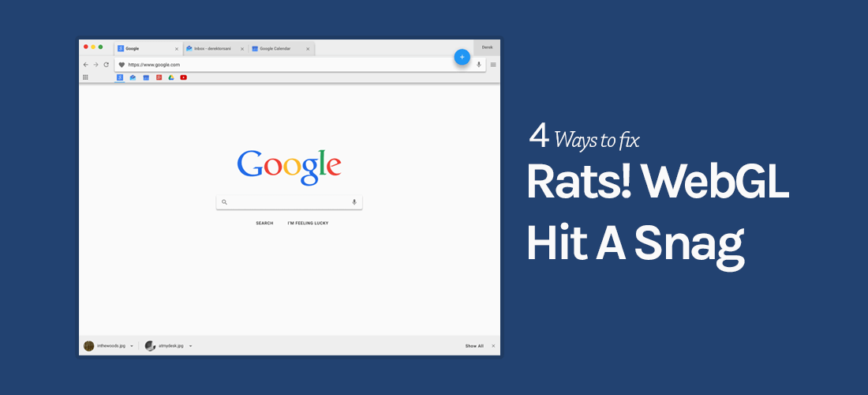Viewport: 868px width, 395px height.
Task: Open the apps grid icon in bookmarks bar
Action: coord(86,77)
